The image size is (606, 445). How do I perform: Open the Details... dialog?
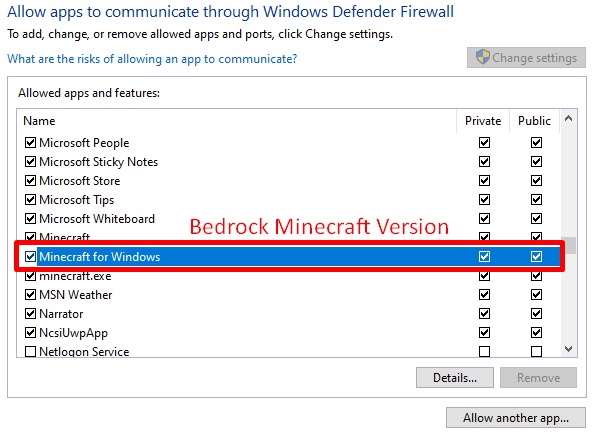[x=455, y=378]
